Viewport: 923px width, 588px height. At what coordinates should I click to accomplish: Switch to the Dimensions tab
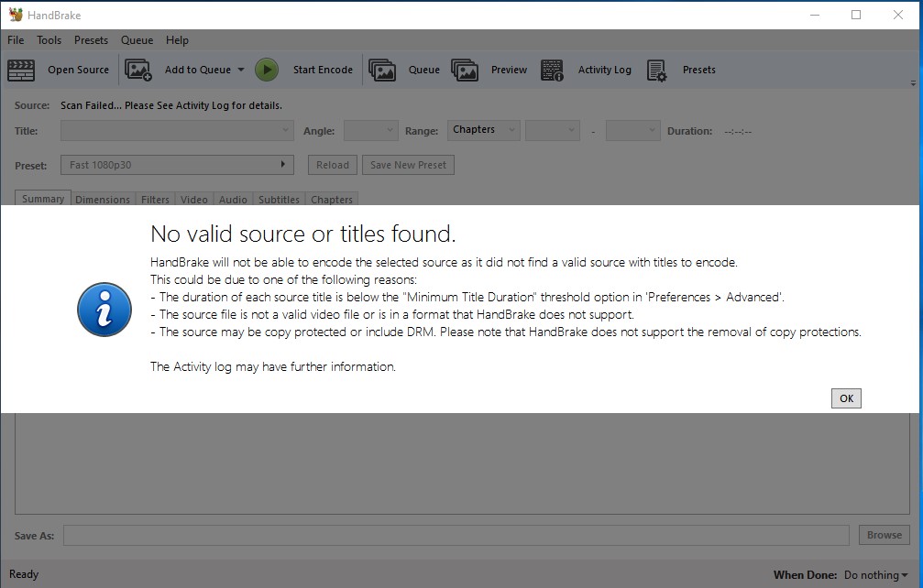click(x=103, y=200)
